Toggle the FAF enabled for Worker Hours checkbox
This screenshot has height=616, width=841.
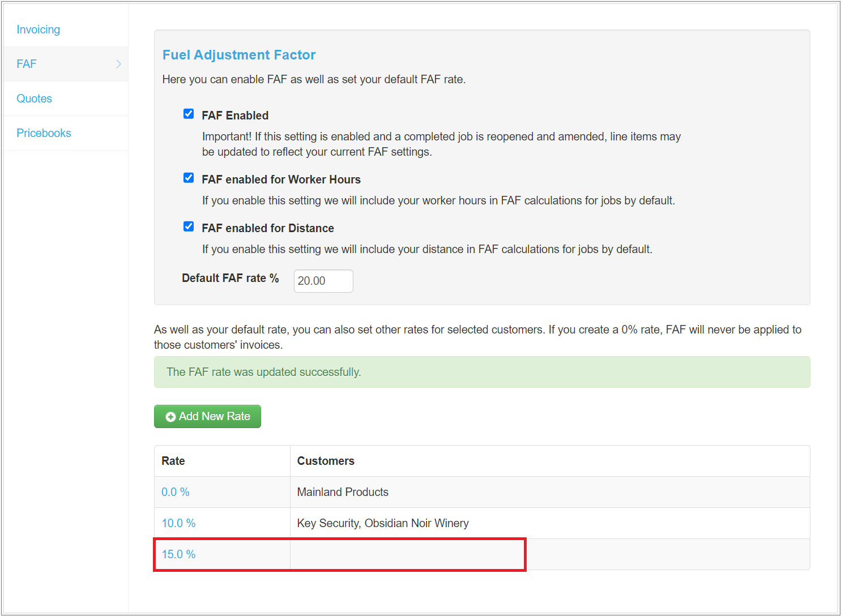[189, 178]
